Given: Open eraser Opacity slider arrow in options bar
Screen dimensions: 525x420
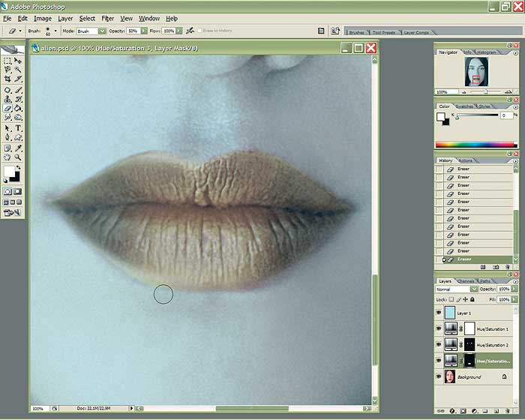Looking at the screenshot, I should 144,31.
